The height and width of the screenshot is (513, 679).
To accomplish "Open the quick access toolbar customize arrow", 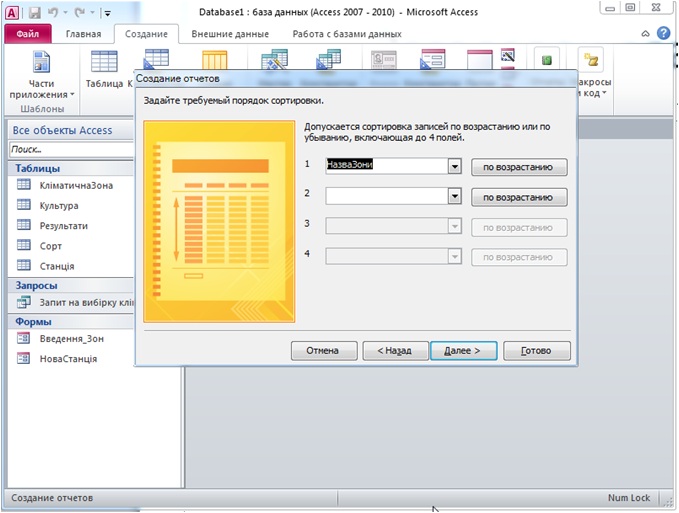I will 107,13.
